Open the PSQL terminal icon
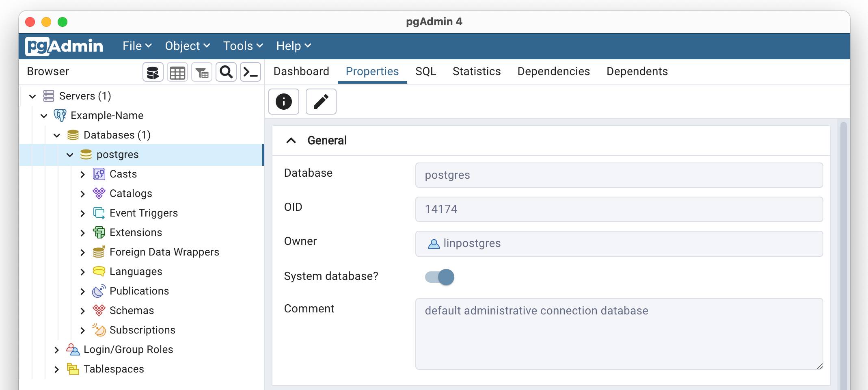The image size is (868, 390). pyautogui.click(x=250, y=72)
